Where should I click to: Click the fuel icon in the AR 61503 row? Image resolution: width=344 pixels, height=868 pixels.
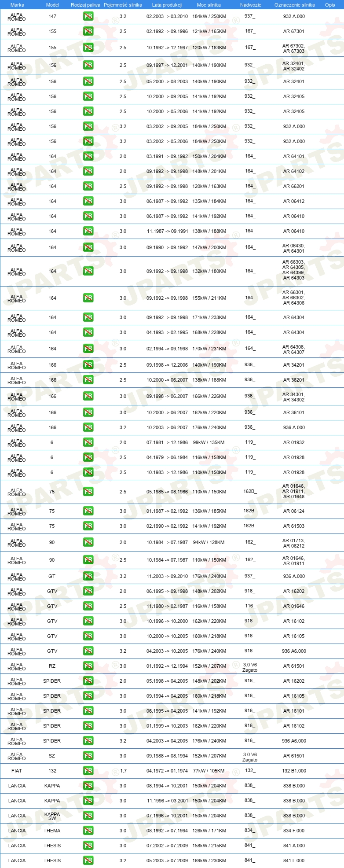(x=88, y=526)
